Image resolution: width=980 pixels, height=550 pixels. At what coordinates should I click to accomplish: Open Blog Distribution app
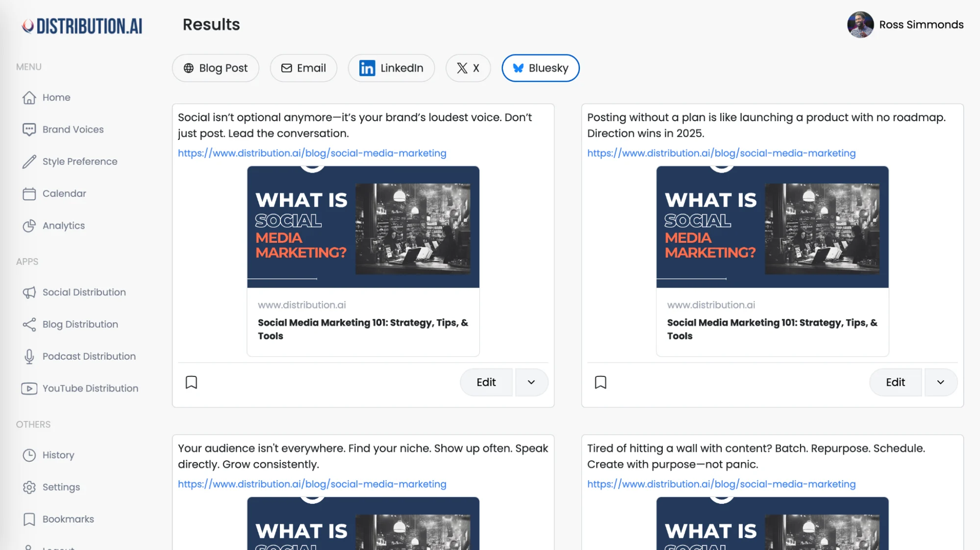[80, 324]
